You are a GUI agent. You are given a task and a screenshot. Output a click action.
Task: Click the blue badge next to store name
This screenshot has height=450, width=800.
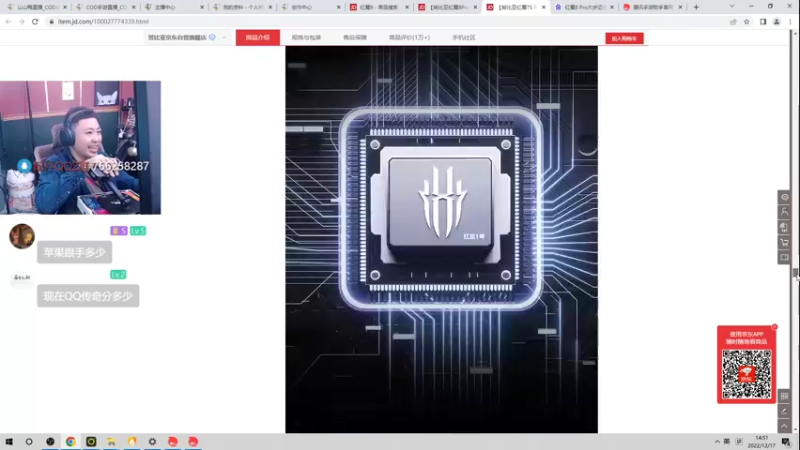pos(212,37)
